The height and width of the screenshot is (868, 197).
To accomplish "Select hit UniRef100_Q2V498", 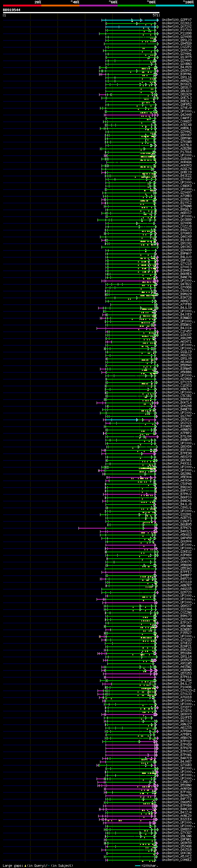I will pos(176,37).
